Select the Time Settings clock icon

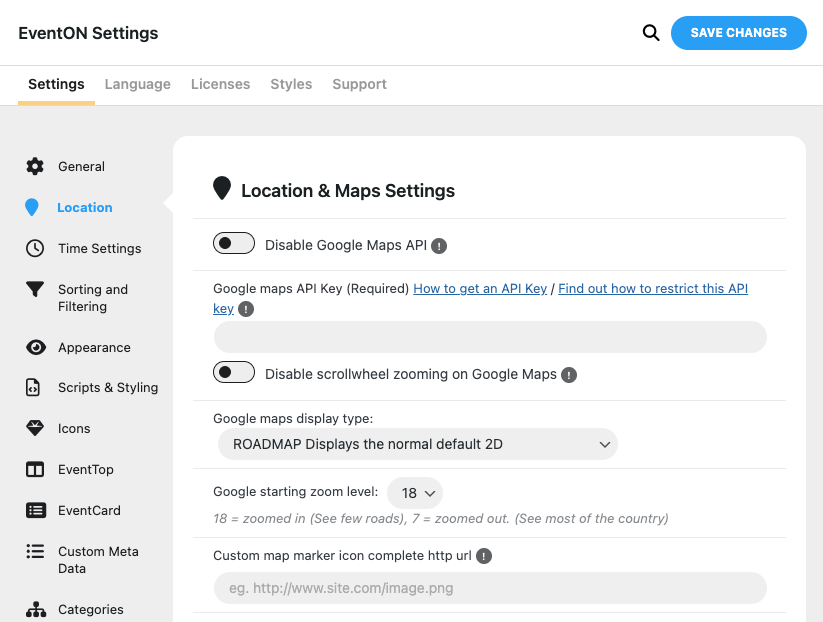[x=35, y=249]
